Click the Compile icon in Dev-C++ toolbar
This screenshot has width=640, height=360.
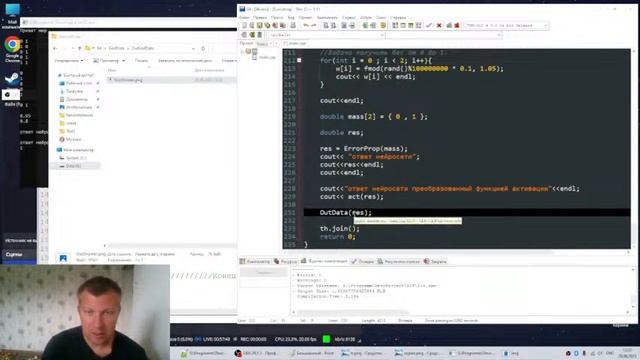[x=395, y=25]
